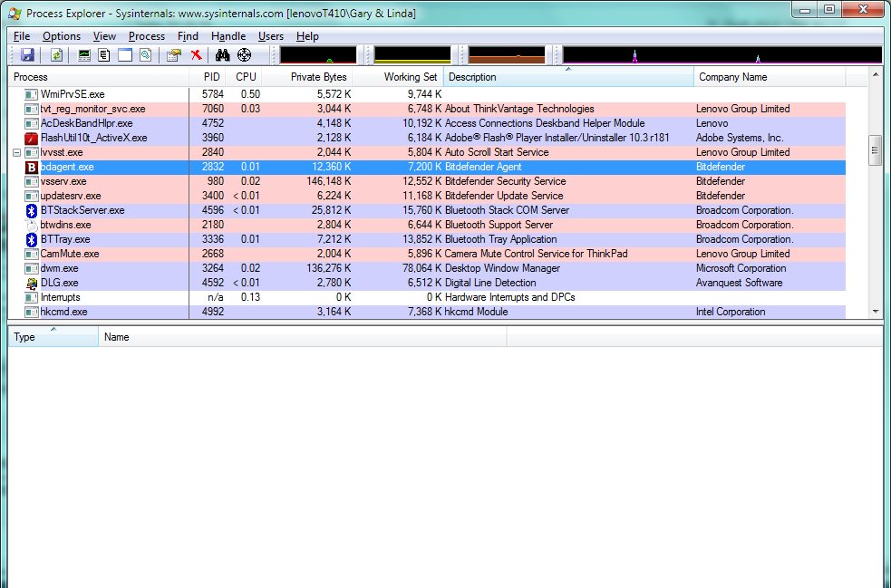Viewport: 891px width, 588px height.
Task: Click the I/O activity mini graph
Action: [722, 54]
